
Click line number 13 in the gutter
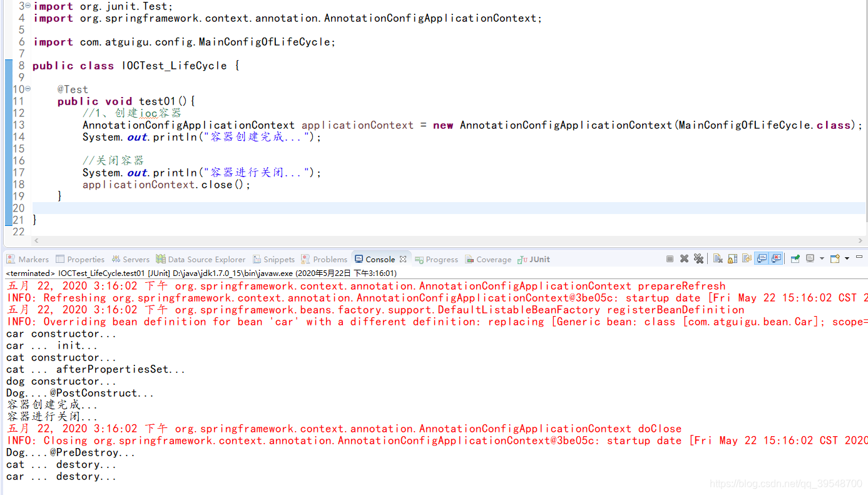coord(18,125)
